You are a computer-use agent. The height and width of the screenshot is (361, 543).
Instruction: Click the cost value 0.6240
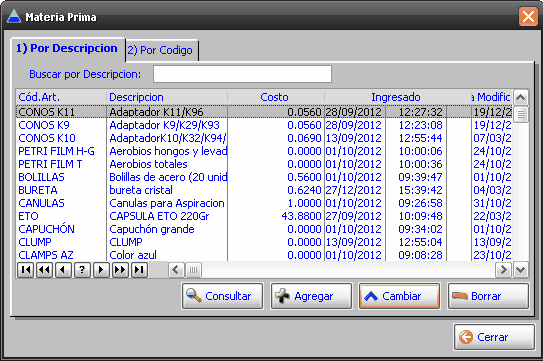point(304,190)
